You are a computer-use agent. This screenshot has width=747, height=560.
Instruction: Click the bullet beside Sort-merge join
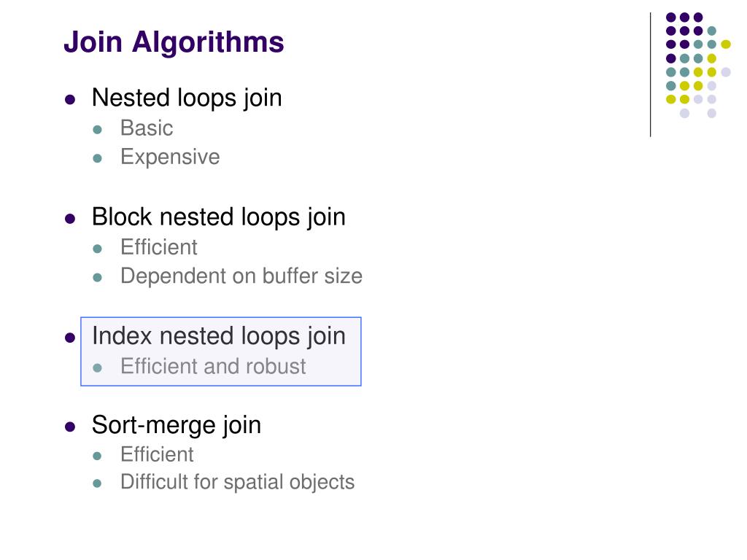tap(70, 426)
